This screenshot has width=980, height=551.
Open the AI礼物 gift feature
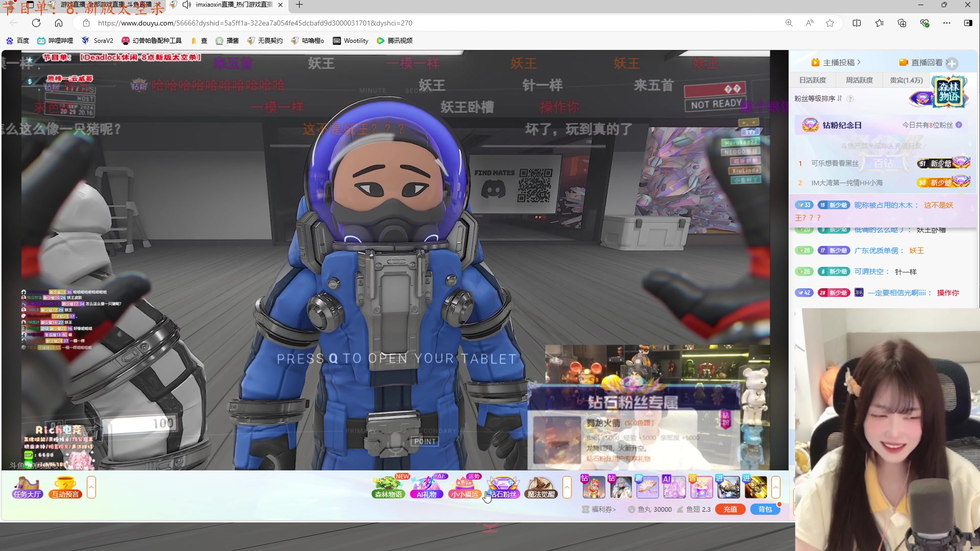tap(427, 487)
